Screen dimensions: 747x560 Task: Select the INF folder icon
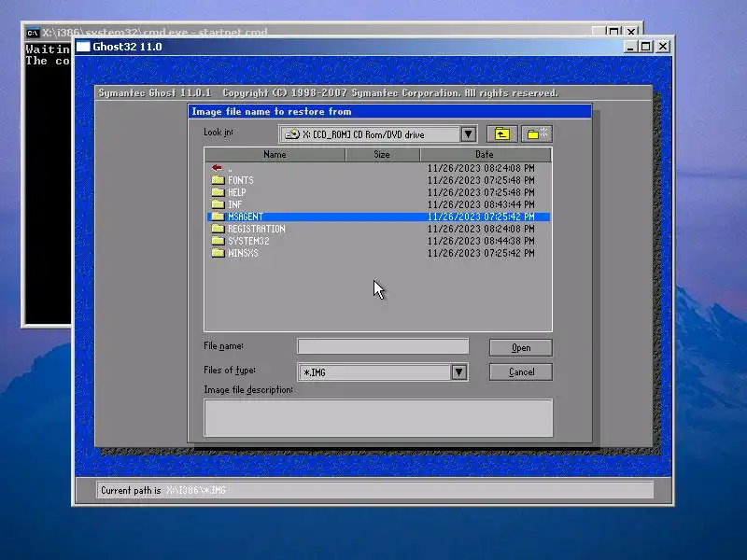218,204
